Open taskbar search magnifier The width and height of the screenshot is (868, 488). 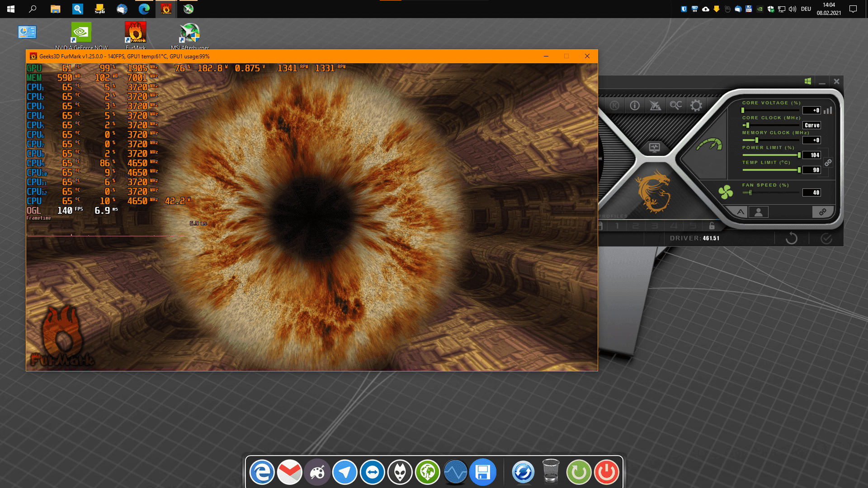(33, 9)
